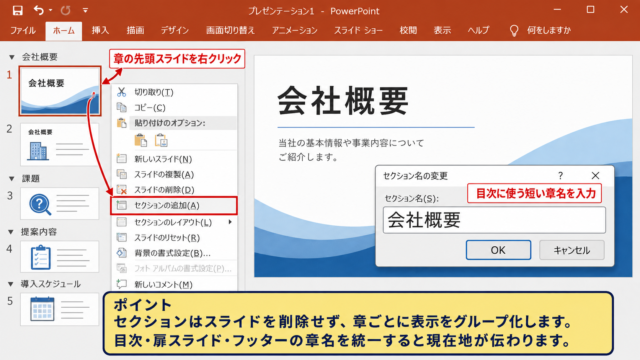The image size is (640, 360).
Task: Collapse the 導入スケジュール section
Action: pyautogui.click(x=11, y=284)
